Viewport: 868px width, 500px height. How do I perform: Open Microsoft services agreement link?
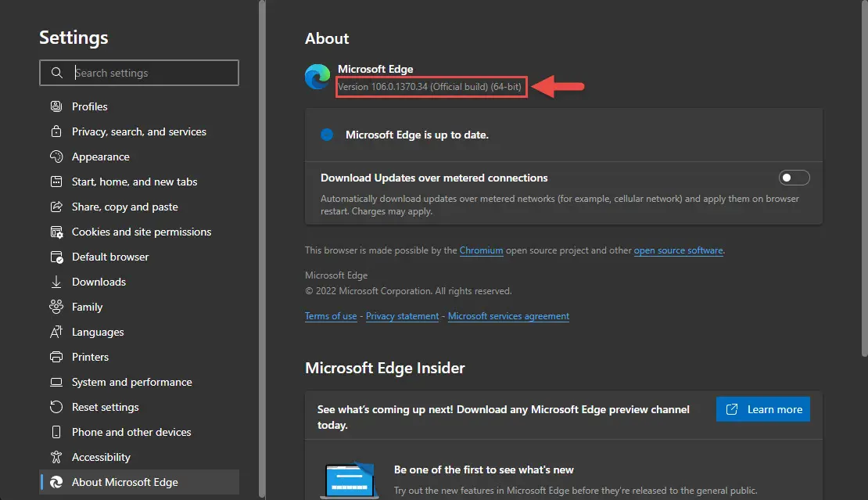click(508, 316)
